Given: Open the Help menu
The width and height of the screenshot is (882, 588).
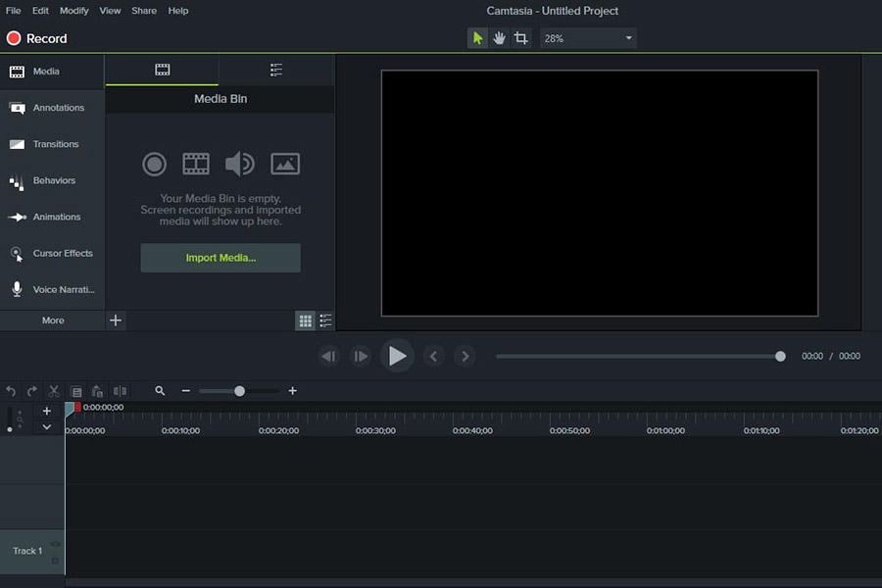Looking at the screenshot, I should tap(177, 11).
